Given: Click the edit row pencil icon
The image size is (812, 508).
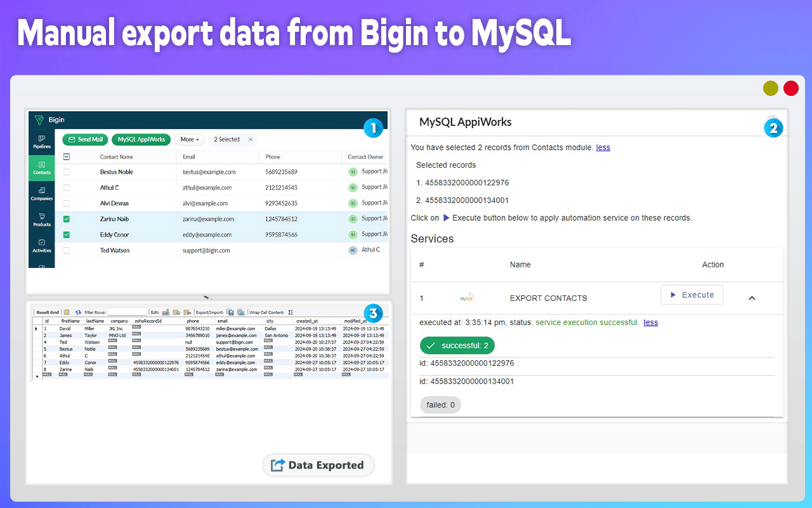Looking at the screenshot, I should click(166, 312).
